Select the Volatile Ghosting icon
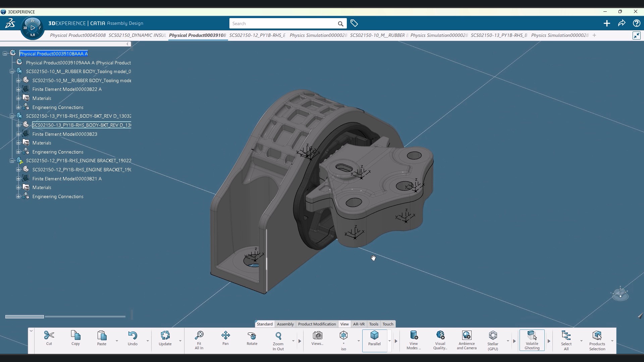644x362 pixels. [532, 339]
